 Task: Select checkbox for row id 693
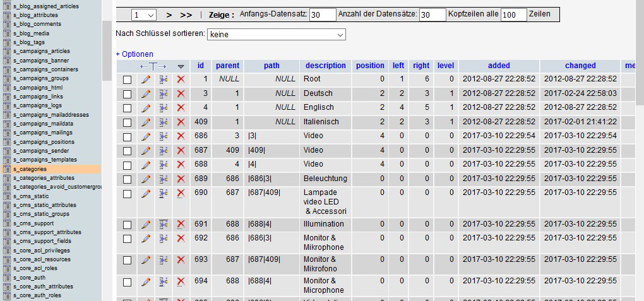coord(128,261)
